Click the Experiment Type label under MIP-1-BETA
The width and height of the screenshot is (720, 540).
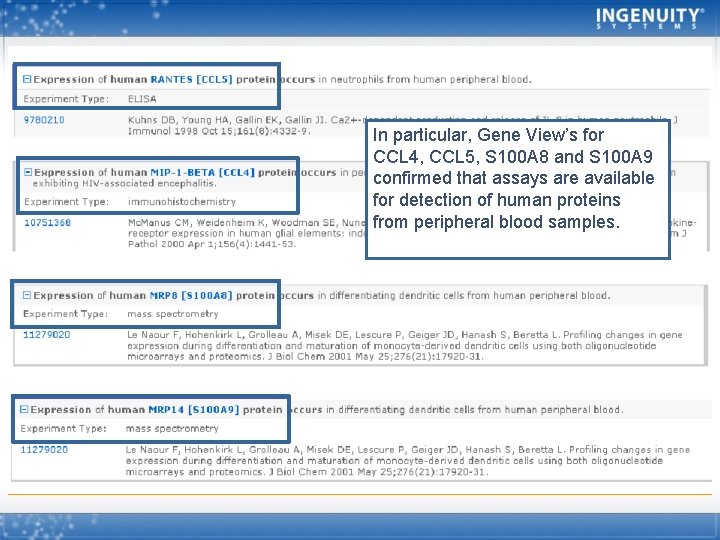(x=67, y=202)
